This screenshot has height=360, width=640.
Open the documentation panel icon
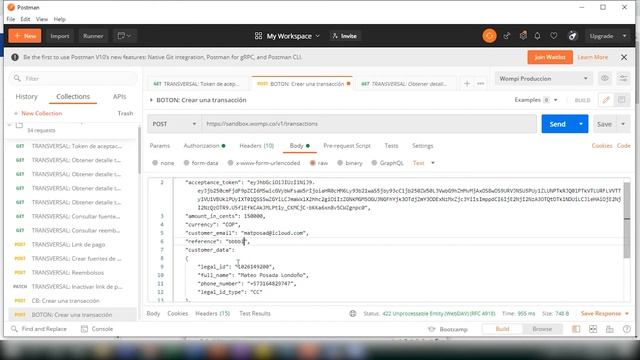pyautogui.click(x=622, y=100)
